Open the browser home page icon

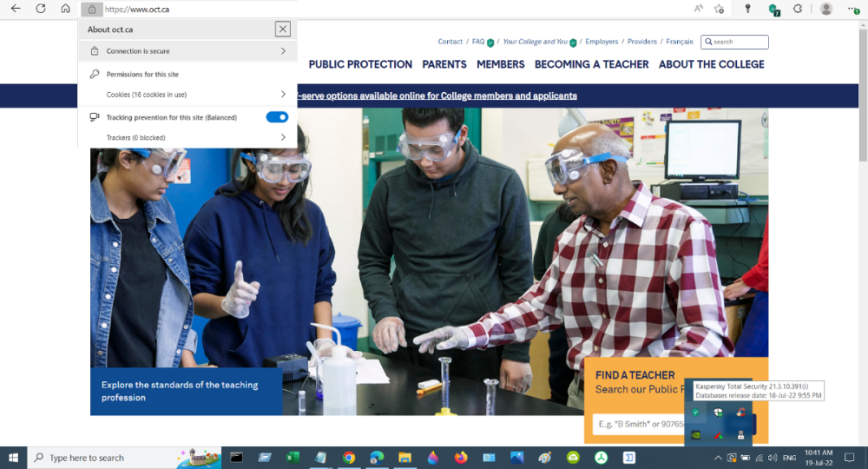(x=65, y=9)
